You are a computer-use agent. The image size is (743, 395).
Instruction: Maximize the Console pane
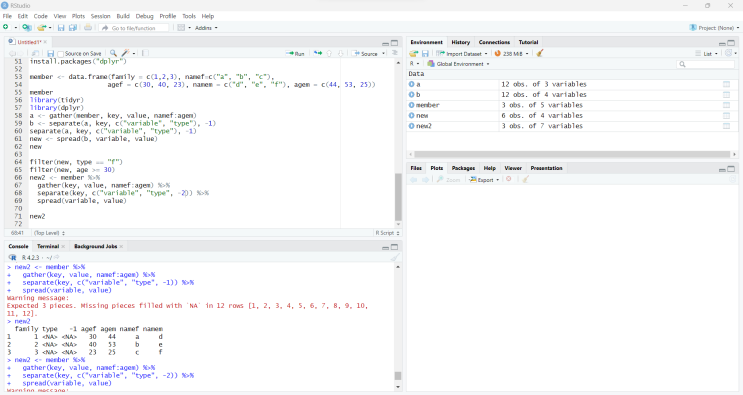[x=394, y=247]
